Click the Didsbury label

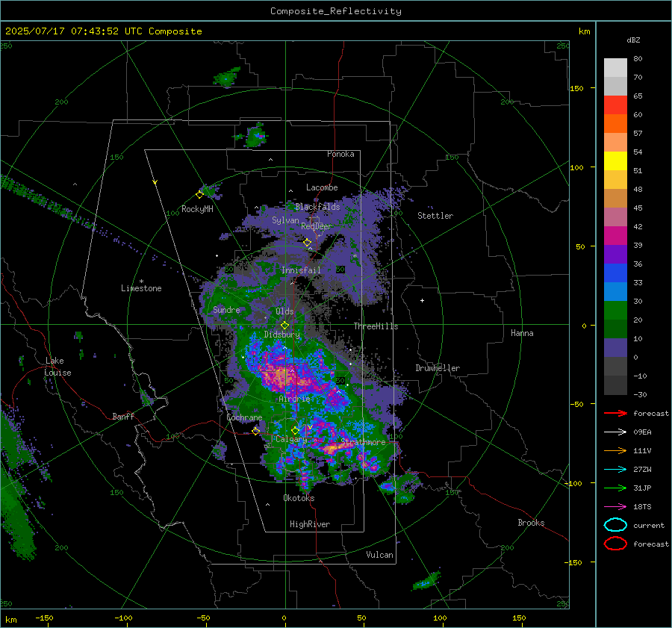pos(281,335)
